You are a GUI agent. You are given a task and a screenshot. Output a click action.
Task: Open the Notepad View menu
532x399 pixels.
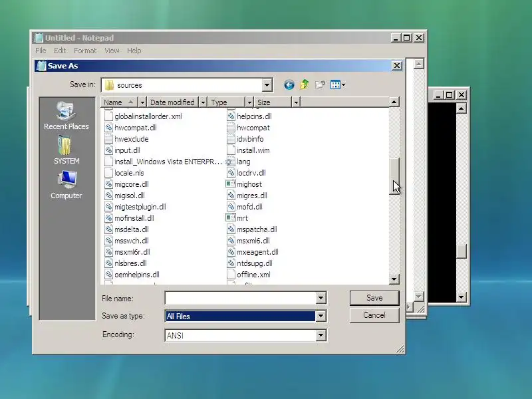[112, 51]
